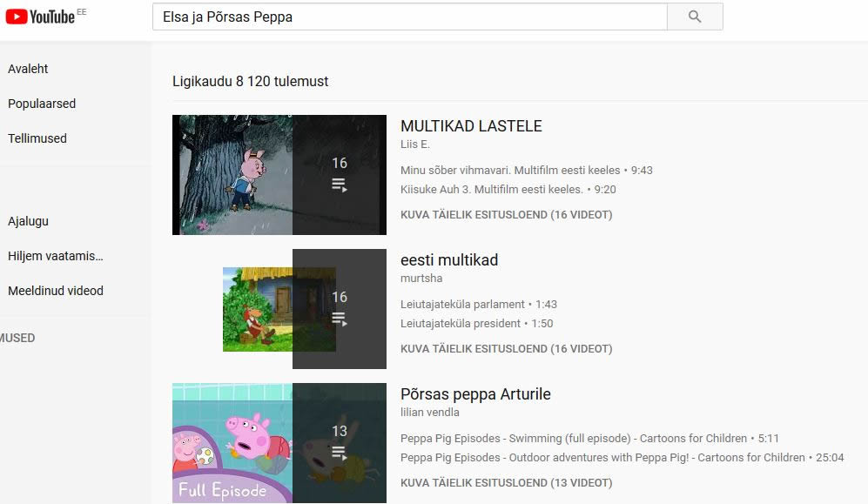Open Meeldinud videod in the sidebar
Viewport: 868px width, 504px height.
56,291
